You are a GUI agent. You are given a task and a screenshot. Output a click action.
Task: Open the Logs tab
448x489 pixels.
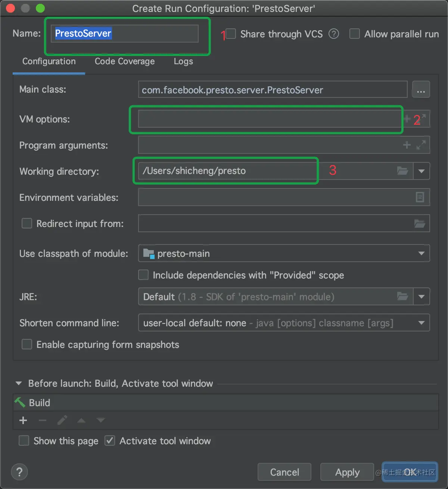(x=183, y=62)
